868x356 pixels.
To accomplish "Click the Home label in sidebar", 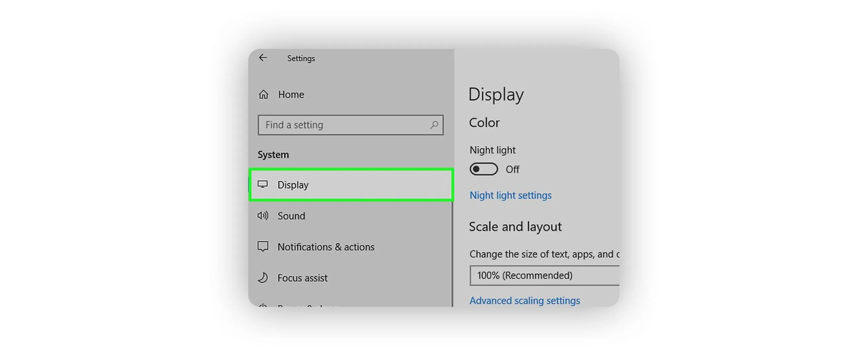I will coord(291,95).
